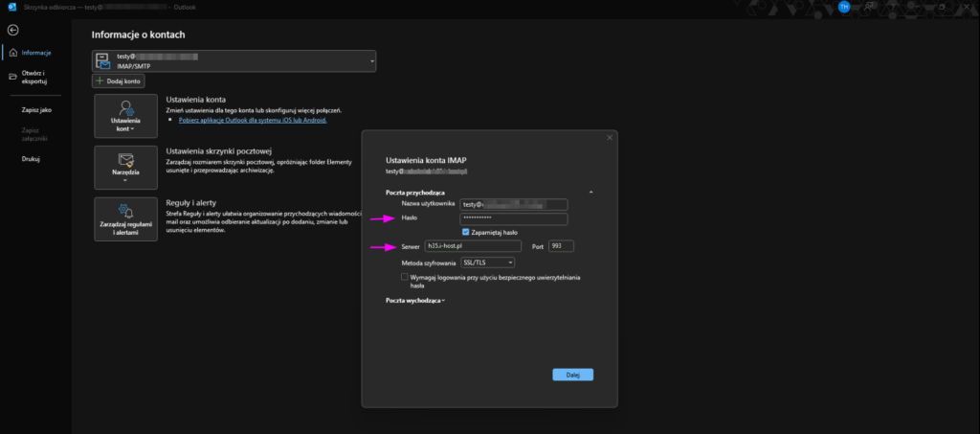Open the Metoda szyfrowania SSL/TLS dropdown

click(x=488, y=262)
